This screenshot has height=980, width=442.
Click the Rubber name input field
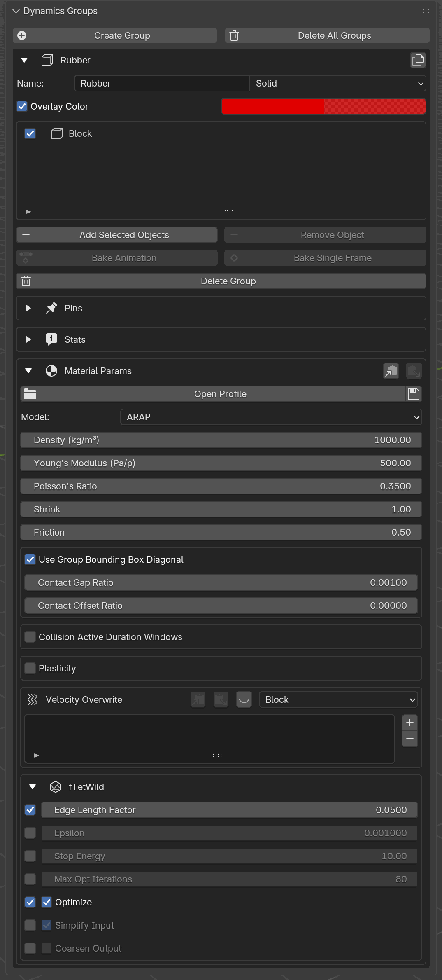(x=162, y=83)
